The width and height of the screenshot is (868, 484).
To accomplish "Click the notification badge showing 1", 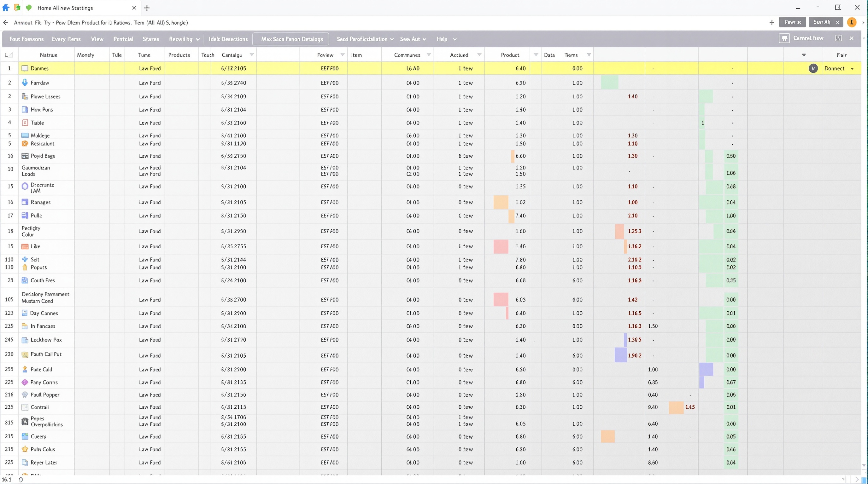I will tap(852, 22).
